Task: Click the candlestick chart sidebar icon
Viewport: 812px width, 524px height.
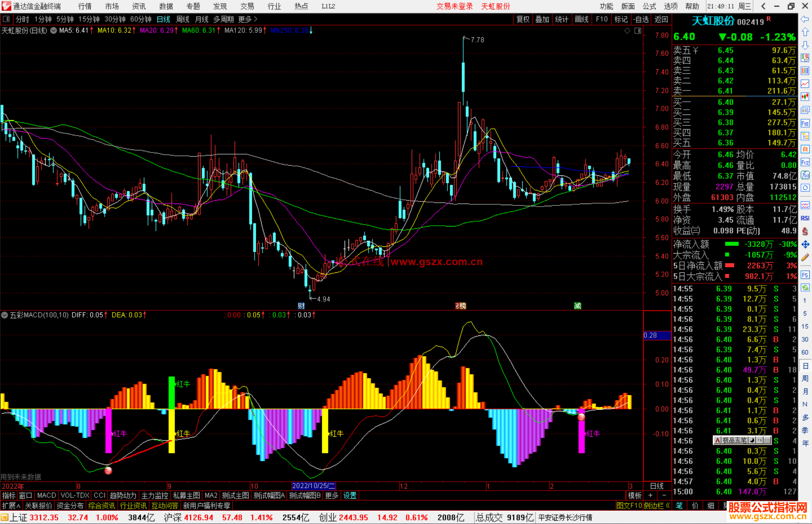Action: coord(805,97)
